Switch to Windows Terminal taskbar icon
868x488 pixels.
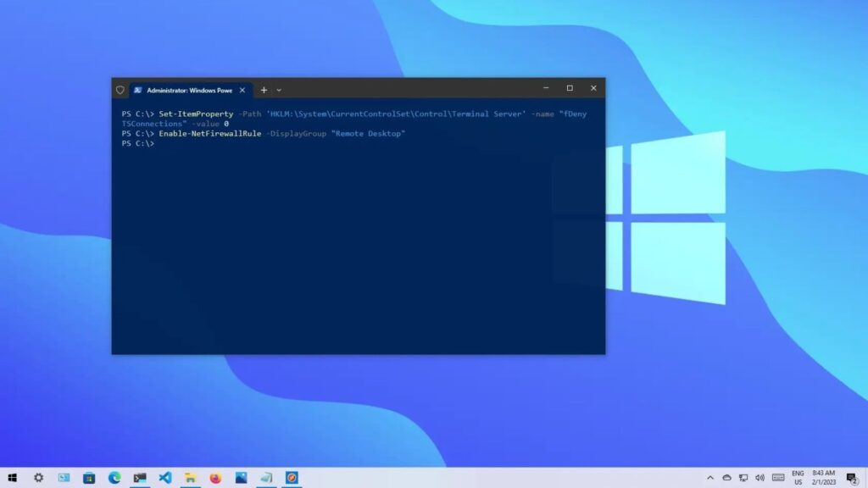tap(140, 478)
